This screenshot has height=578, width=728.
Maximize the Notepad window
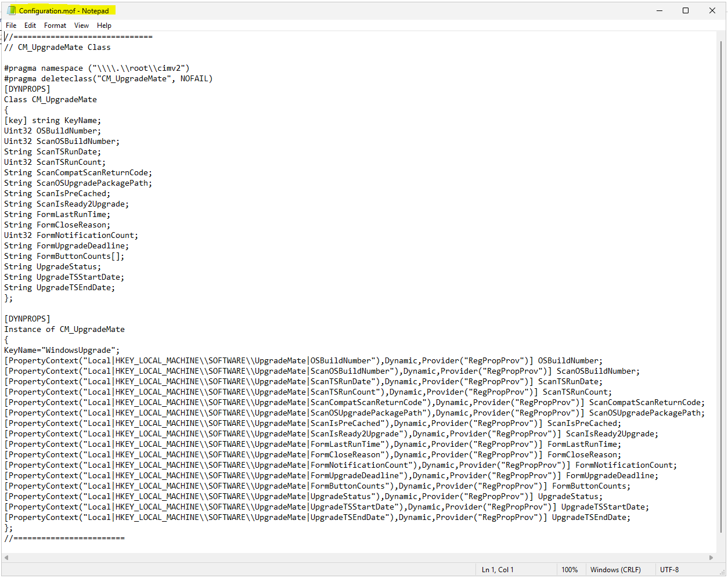(686, 10)
